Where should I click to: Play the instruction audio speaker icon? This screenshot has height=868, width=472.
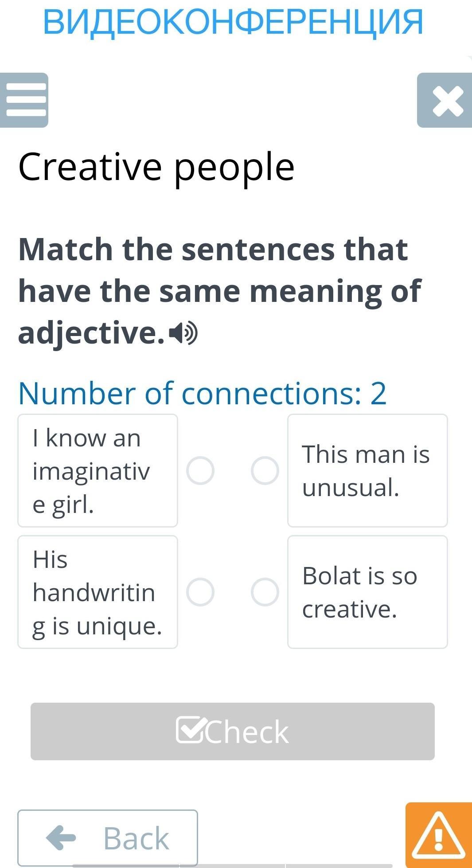tap(184, 334)
